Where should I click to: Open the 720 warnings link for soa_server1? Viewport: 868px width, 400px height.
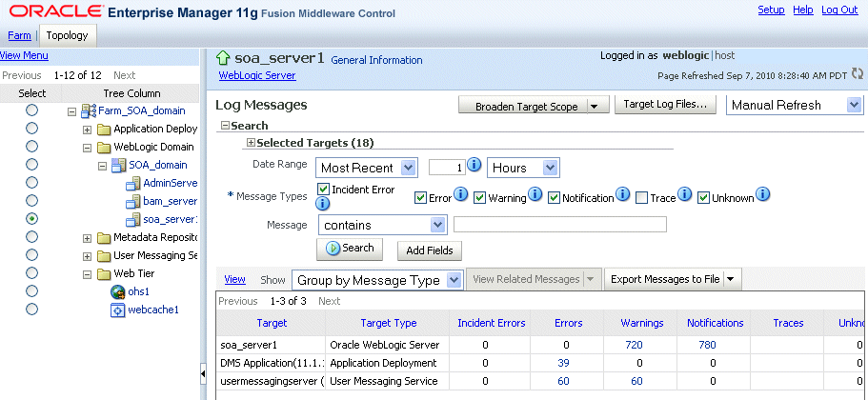(634, 345)
